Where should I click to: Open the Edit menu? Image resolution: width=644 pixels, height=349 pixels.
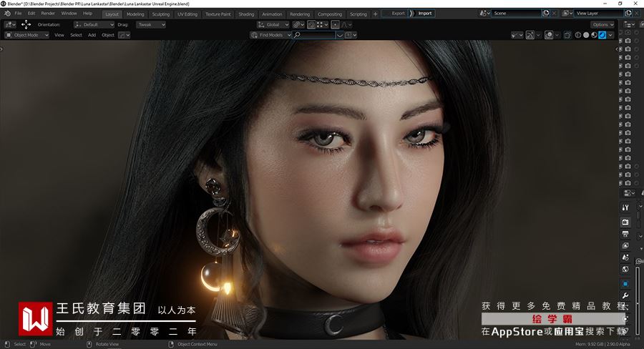pyautogui.click(x=31, y=14)
